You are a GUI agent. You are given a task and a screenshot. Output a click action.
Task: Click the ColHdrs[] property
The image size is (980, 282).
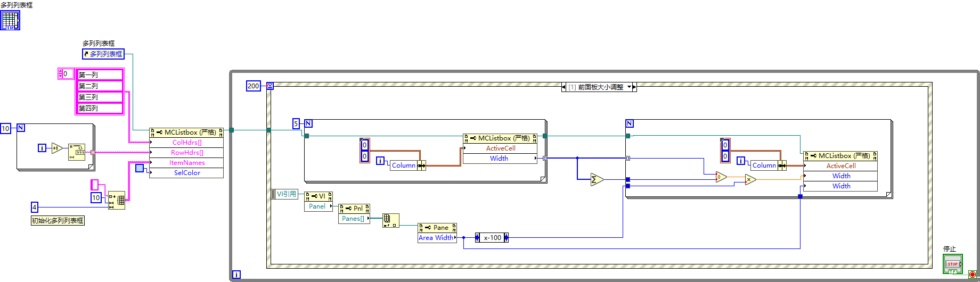tap(186, 143)
